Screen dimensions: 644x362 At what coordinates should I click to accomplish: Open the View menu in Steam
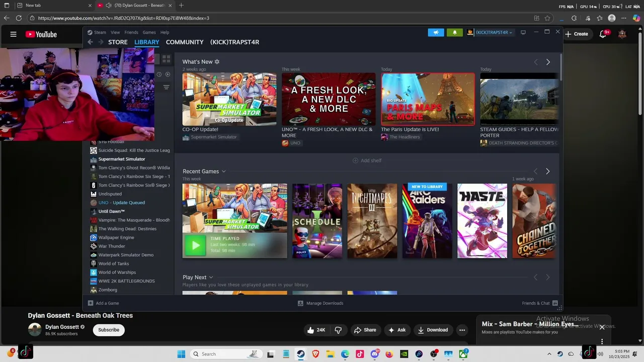click(115, 32)
